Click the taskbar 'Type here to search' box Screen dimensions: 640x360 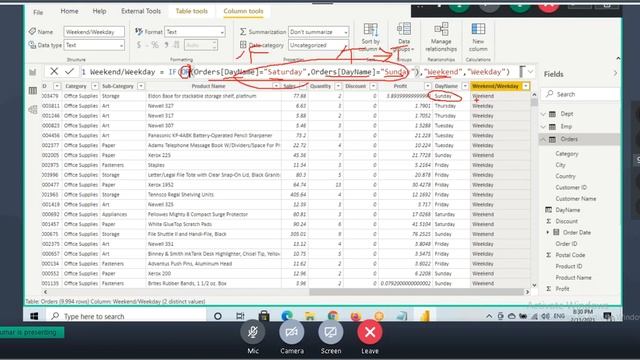pos(127,316)
